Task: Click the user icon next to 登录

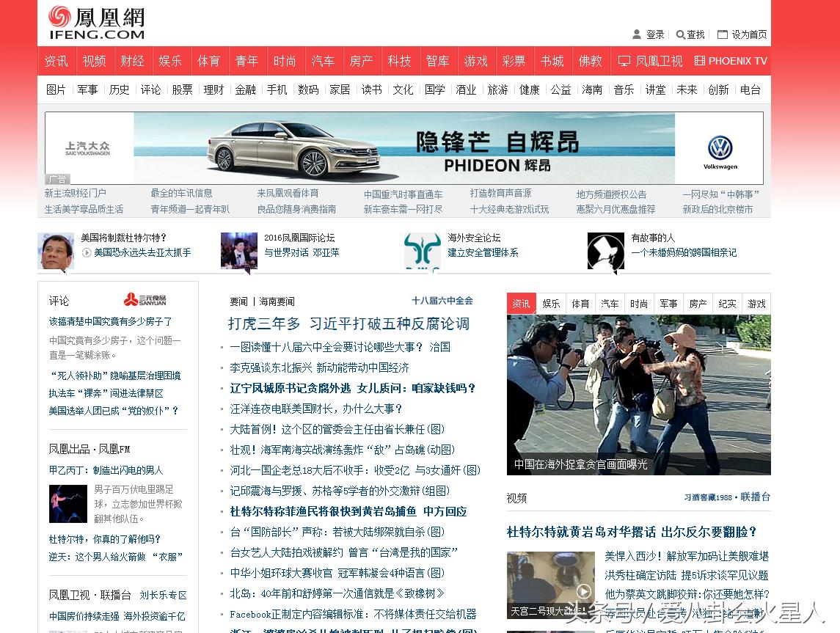Action: coord(635,34)
